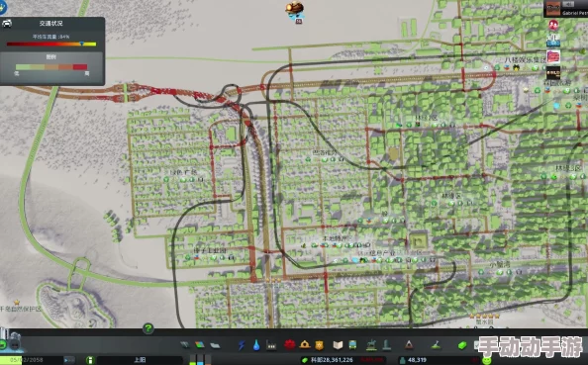Image resolution: width=588 pixels, height=365 pixels.
Task: Select the 小魔湾 district label
Action: click(x=500, y=264)
